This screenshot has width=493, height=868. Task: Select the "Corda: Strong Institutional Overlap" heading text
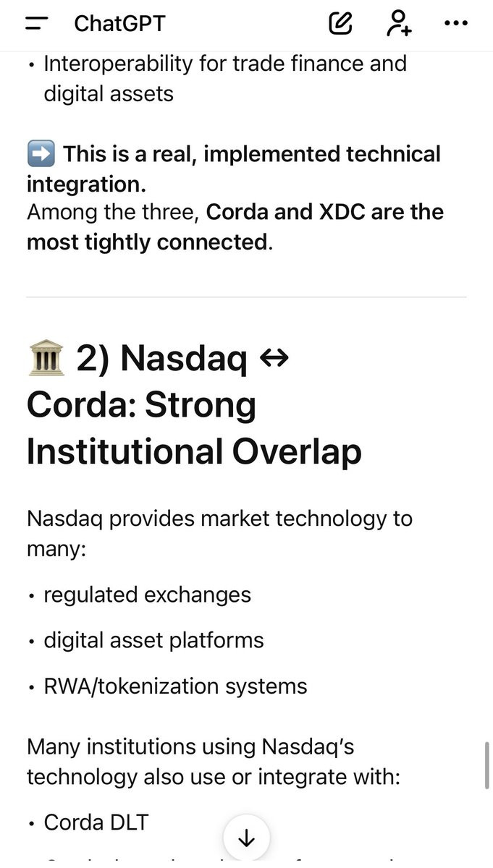(x=194, y=429)
